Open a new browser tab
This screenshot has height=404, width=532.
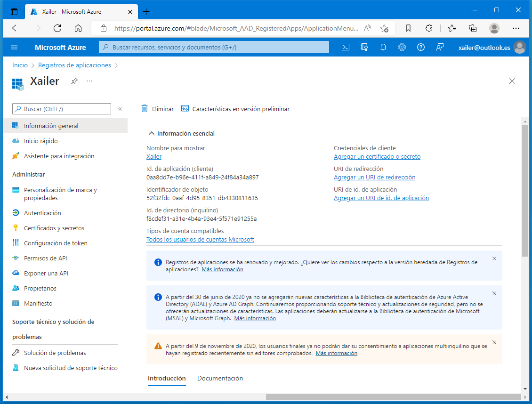pos(146,11)
